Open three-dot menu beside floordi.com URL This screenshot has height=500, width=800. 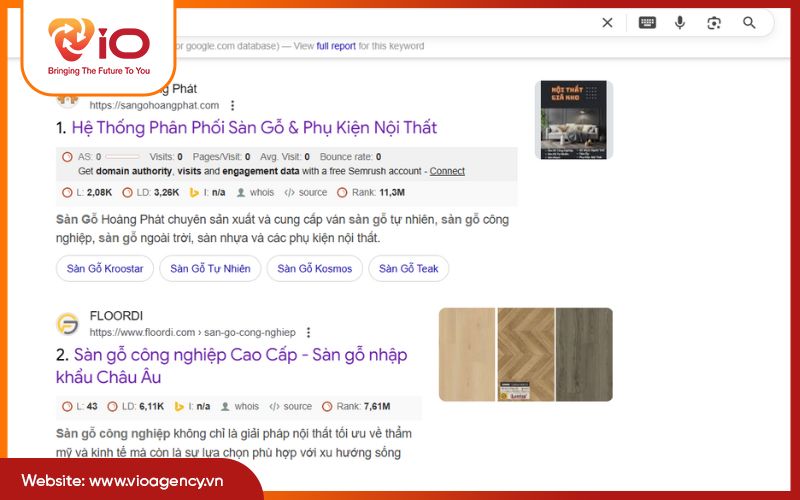[308, 332]
